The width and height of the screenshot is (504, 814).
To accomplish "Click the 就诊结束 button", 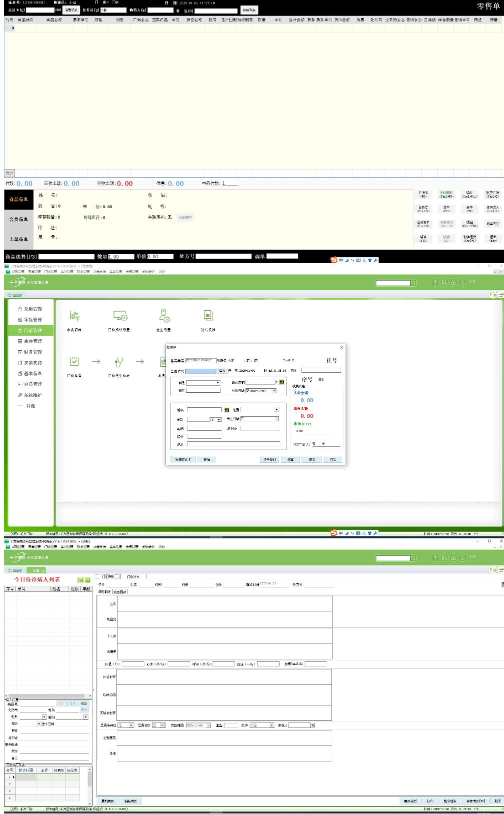I will tap(449, 801).
